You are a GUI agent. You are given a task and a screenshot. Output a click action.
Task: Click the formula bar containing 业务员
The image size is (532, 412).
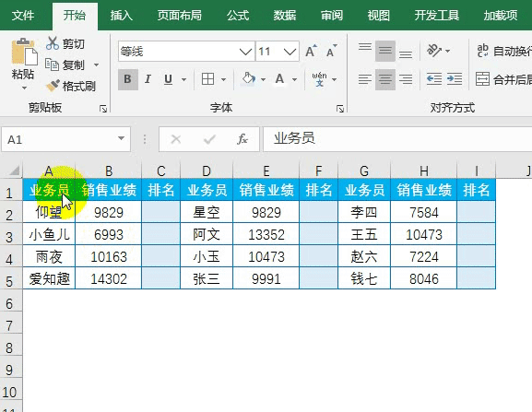[x=397, y=139]
